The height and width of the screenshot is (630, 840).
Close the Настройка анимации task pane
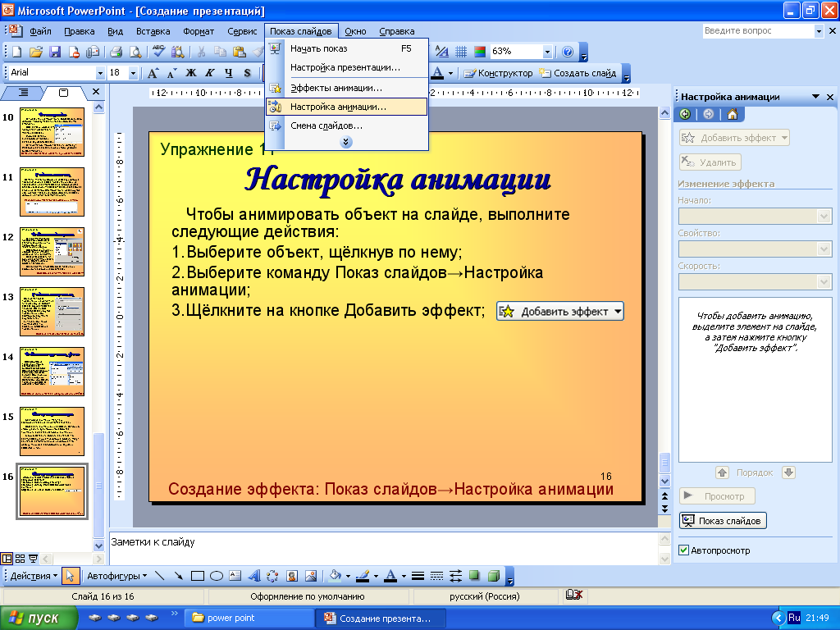point(830,97)
